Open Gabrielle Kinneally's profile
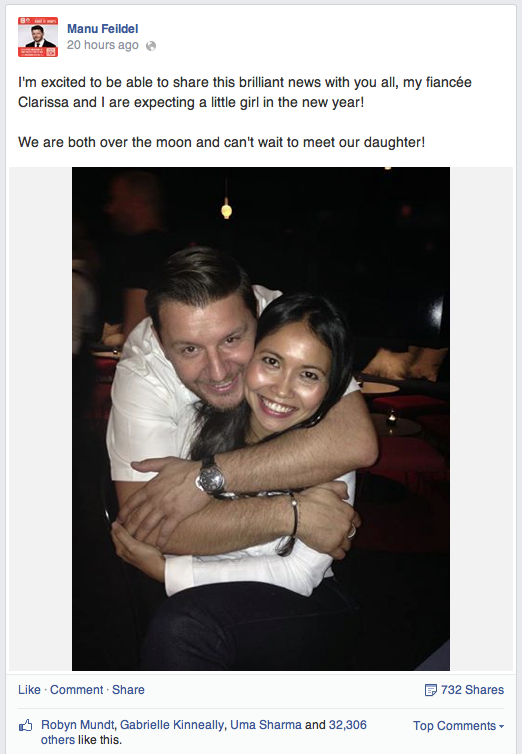 (172, 725)
